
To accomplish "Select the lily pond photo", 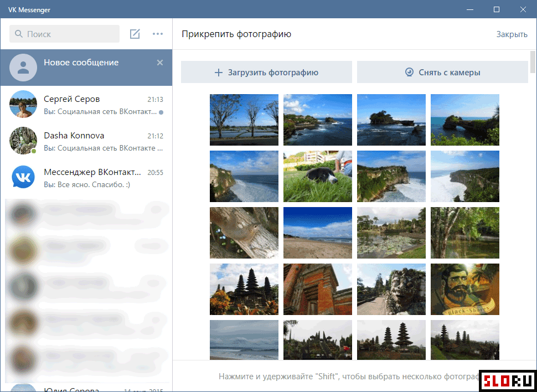I will click(x=391, y=233).
